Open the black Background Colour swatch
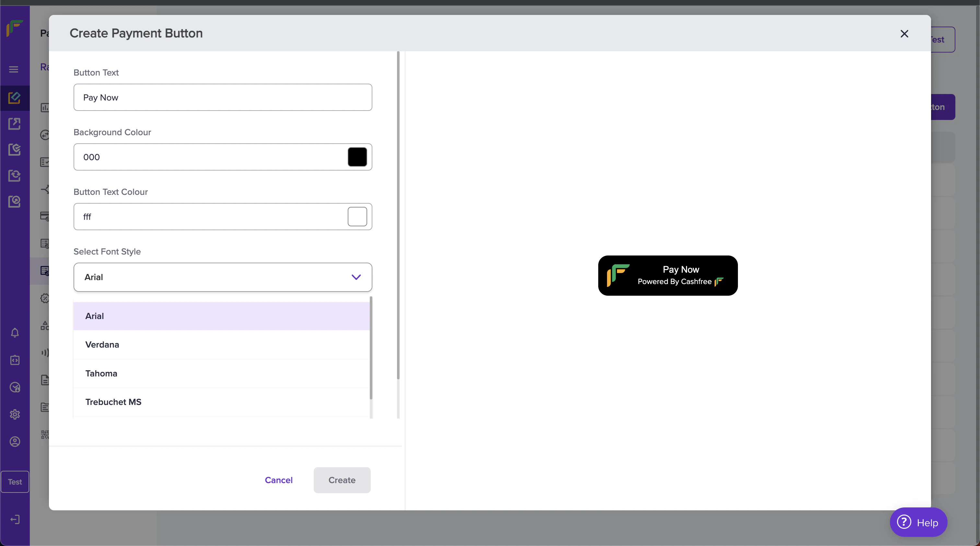 [357, 157]
